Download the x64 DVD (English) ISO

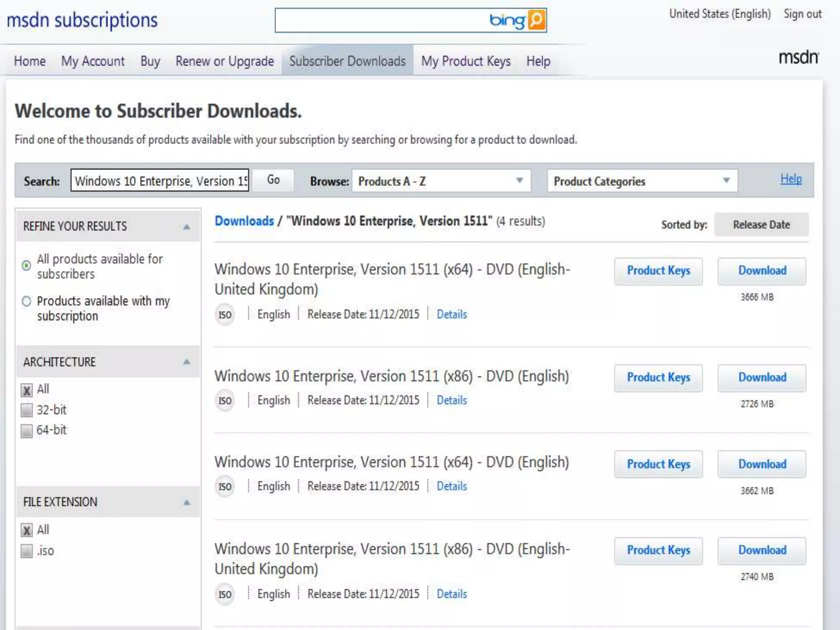tap(762, 464)
